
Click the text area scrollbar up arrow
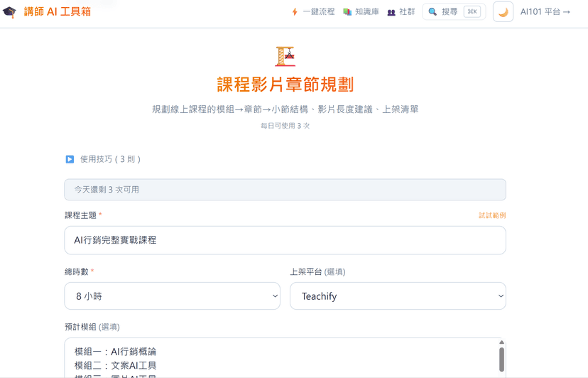(501, 342)
